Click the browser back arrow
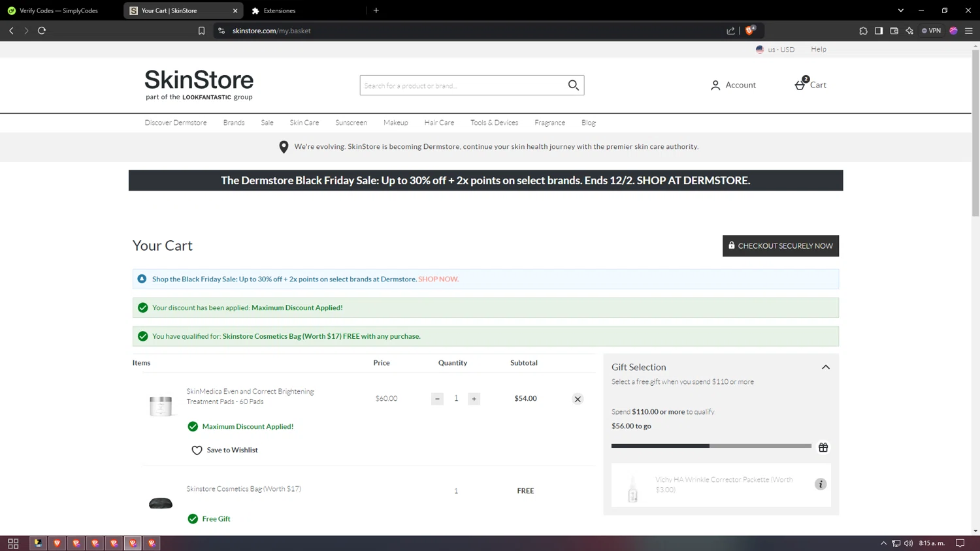980x551 pixels. 11,31
